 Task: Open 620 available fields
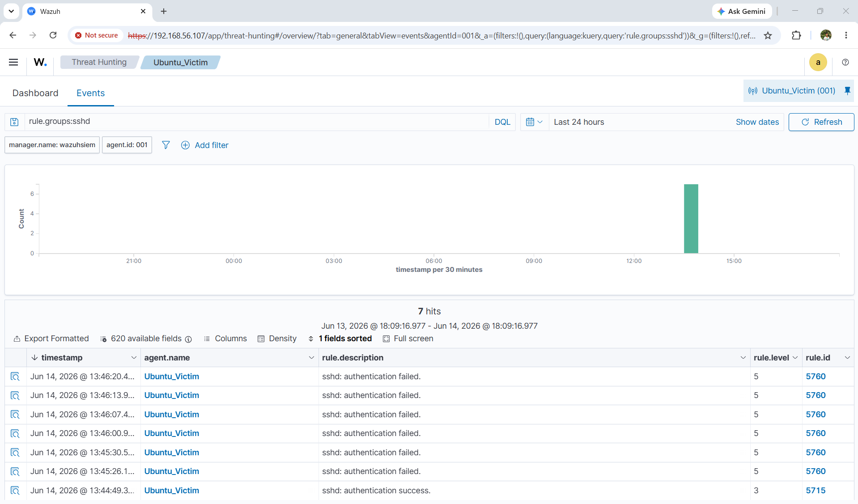click(146, 339)
